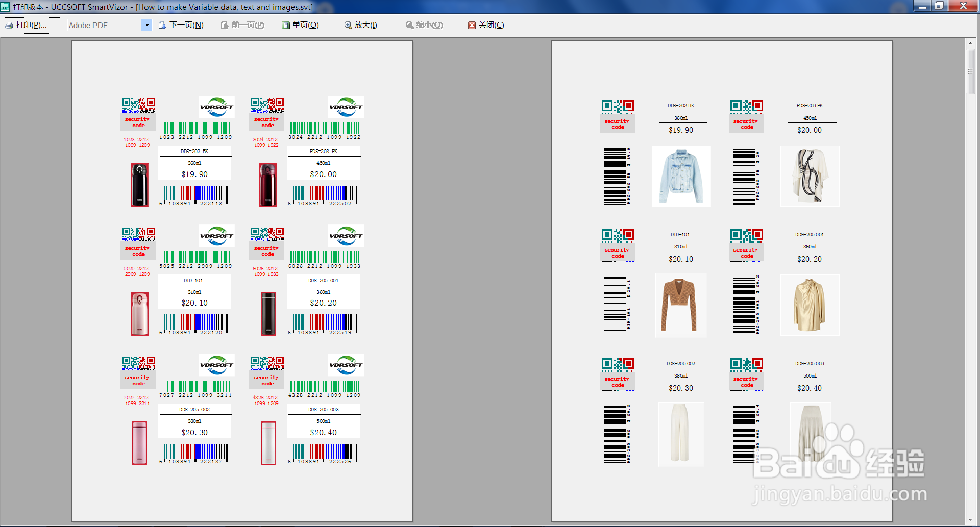
Task: Click label DDS-202 BK on right page
Action: tap(681, 106)
